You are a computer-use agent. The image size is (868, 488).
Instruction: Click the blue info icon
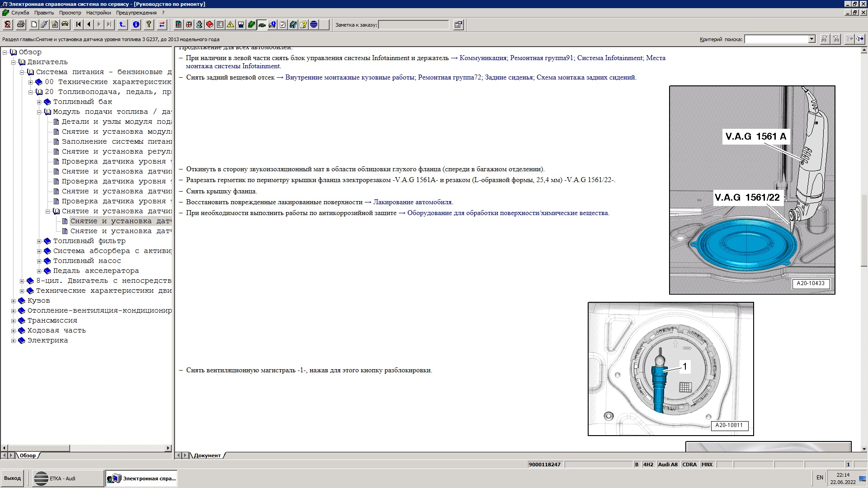136,25
